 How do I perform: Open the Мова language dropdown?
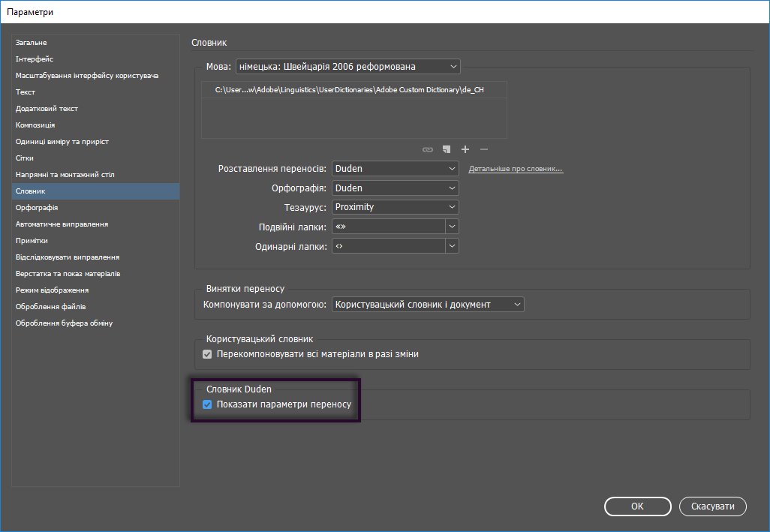point(347,66)
